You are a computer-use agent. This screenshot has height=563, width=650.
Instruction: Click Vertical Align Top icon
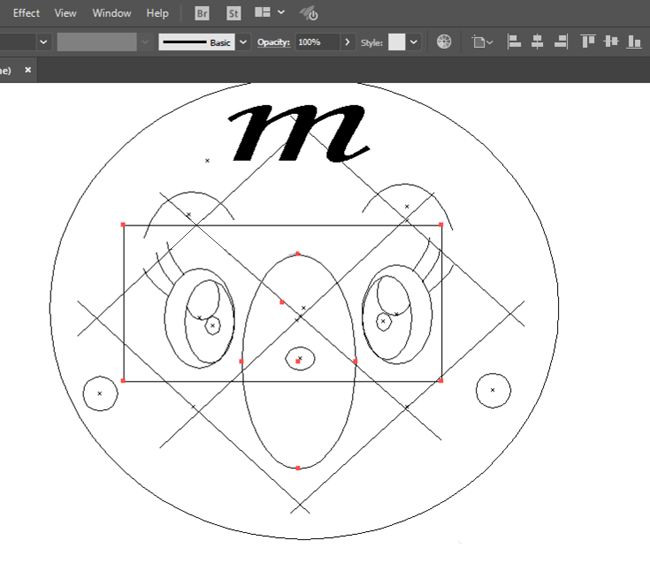[588, 42]
